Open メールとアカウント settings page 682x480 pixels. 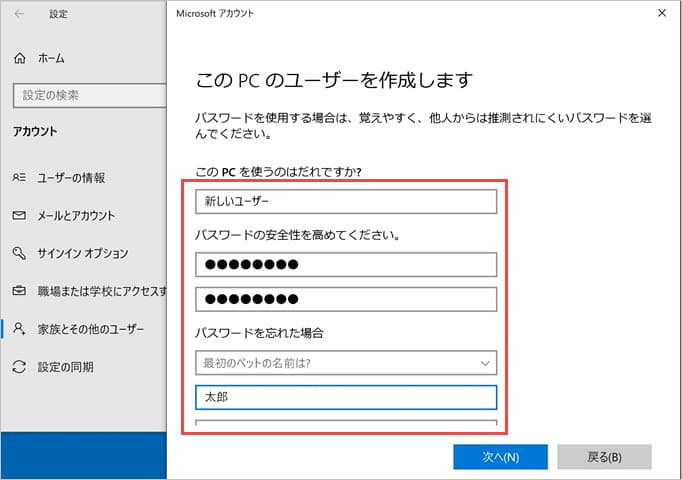(x=76, y=215)
